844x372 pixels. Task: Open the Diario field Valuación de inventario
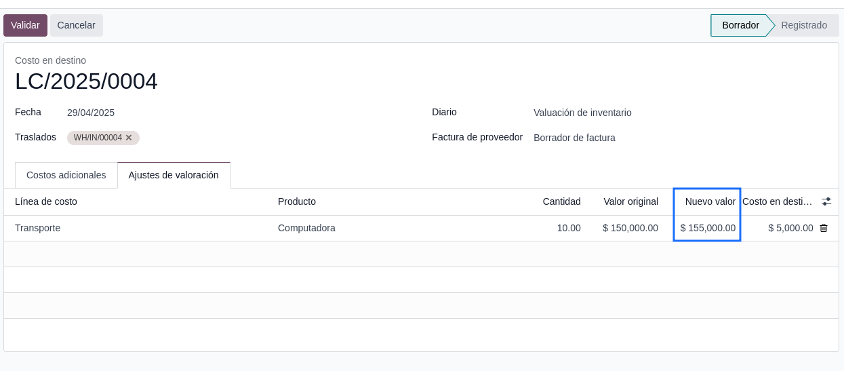click(x=582, y=113)
